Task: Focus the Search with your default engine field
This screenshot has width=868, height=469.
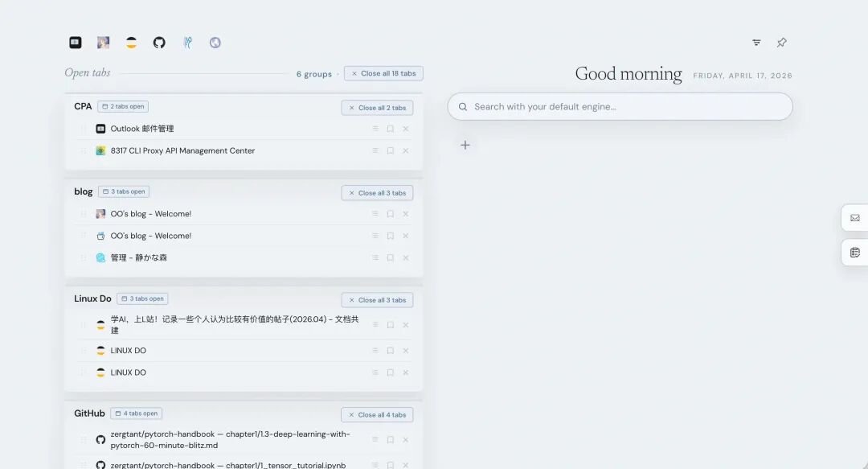Action: click(620, 106)
